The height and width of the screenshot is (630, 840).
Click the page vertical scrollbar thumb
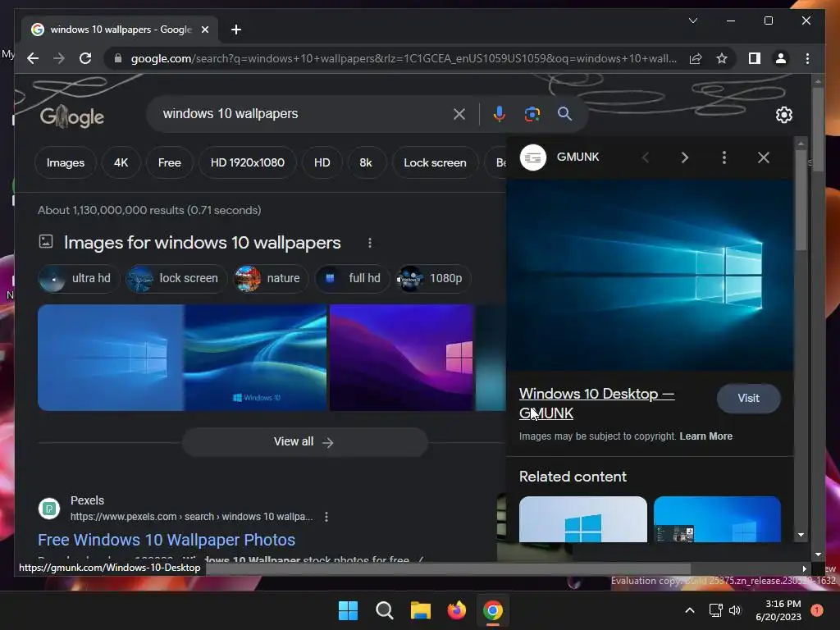pos(818,129)
